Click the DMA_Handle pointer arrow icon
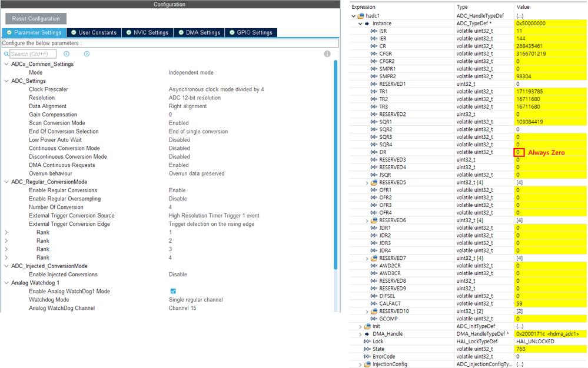The height and width of the screenshot is (368, 588). (367, 334)
